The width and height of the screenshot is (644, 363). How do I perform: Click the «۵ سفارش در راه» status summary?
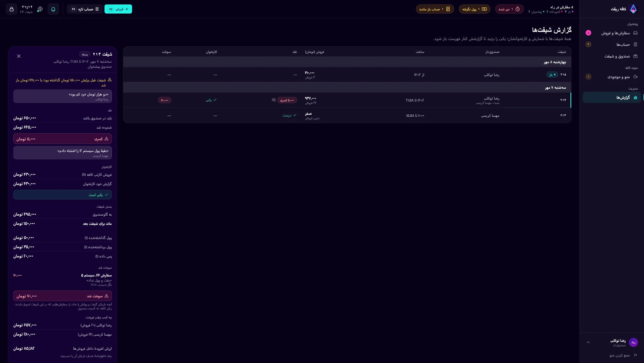pyautogui.click(x=551, y=9)
